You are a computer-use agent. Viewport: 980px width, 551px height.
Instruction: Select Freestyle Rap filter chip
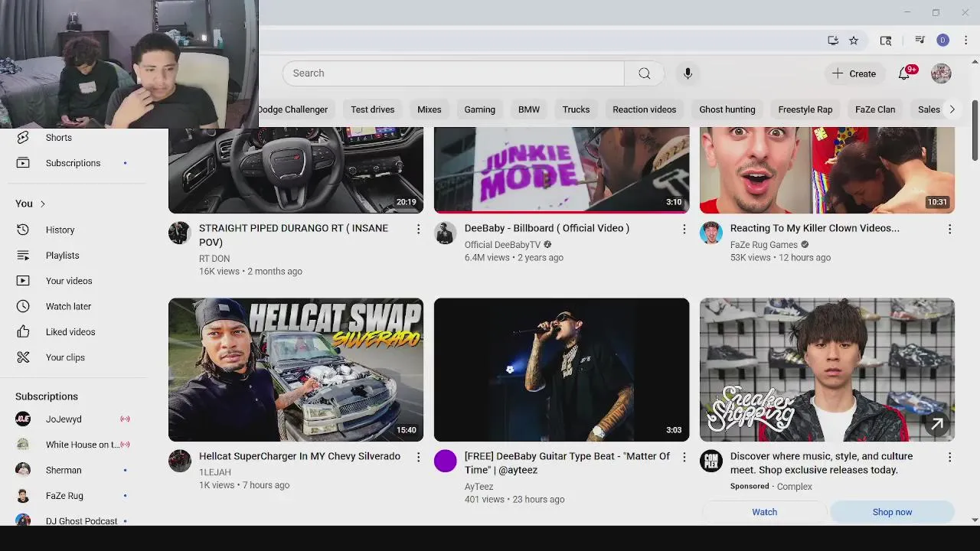(x=805, y=109)
